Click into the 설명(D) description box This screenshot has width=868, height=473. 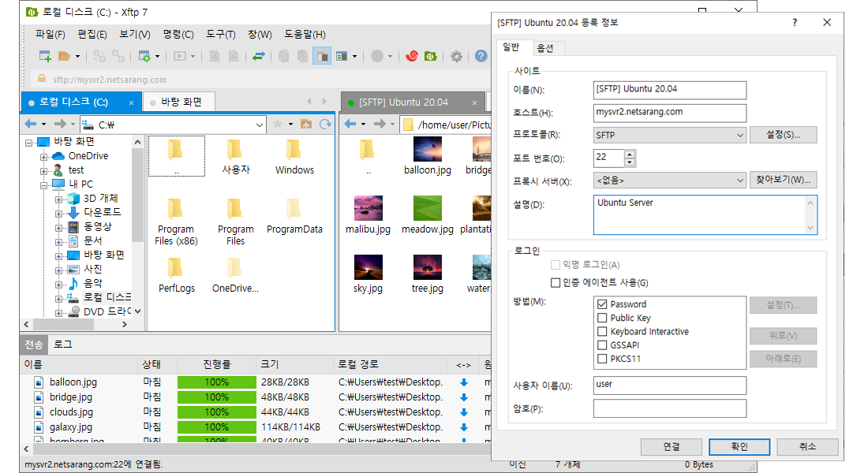pyautogui.click(x=705, y=214)
